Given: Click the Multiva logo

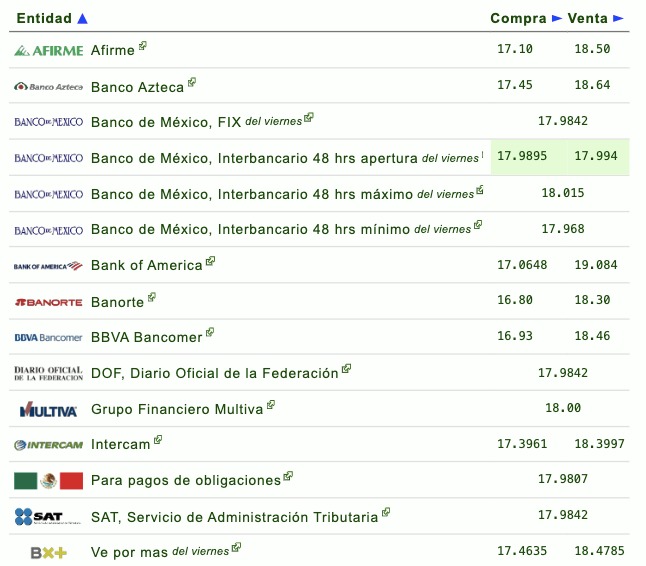Looking at the screenshot, I should (x=49, y=409).
